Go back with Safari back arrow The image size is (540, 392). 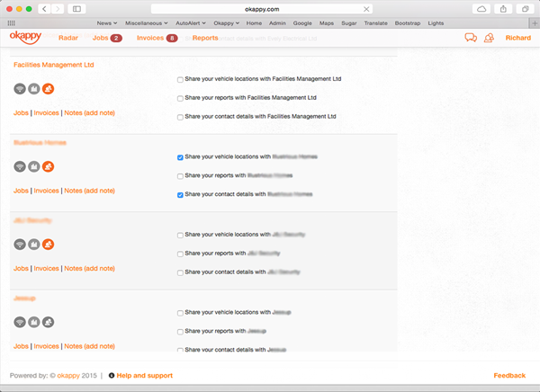[x=44, y=9]
